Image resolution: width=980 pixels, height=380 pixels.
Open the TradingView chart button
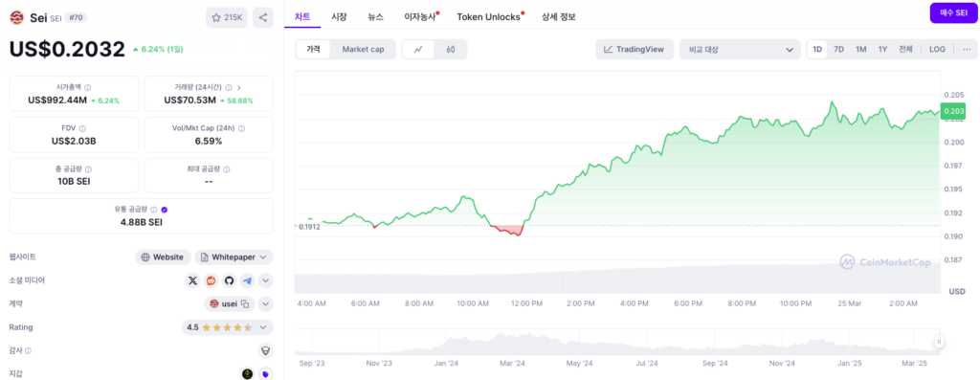(x=635, y=50)
